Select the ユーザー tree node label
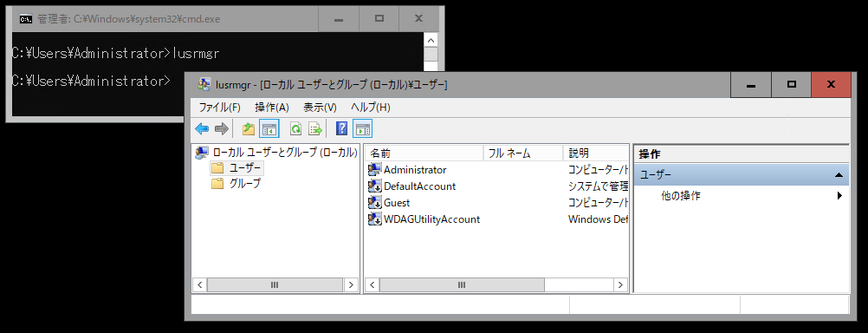The image size is (868, 333). click(x=244, y=168)
